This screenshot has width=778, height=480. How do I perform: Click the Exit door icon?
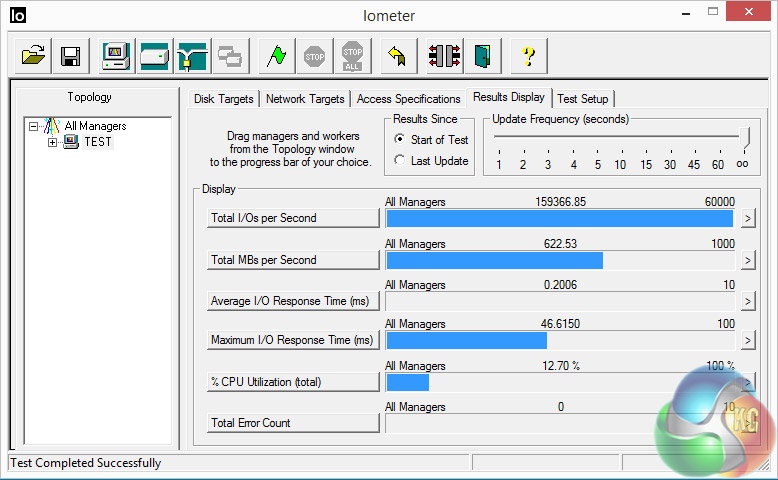(482, 56)
